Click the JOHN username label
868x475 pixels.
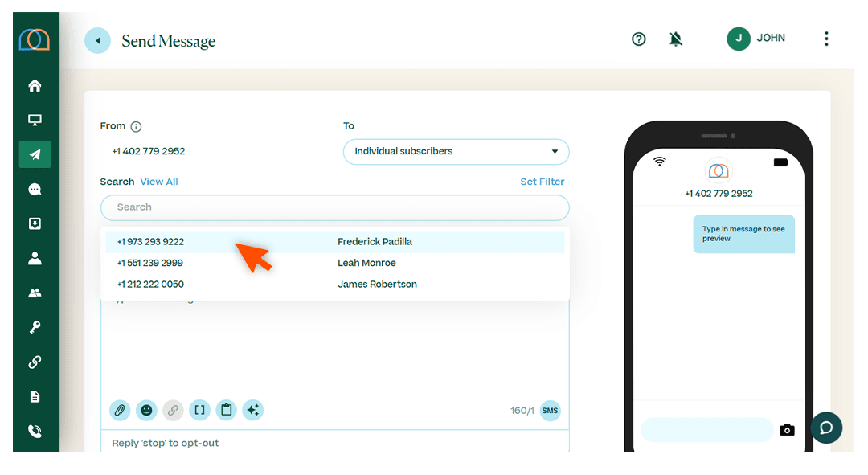(771, 39)
